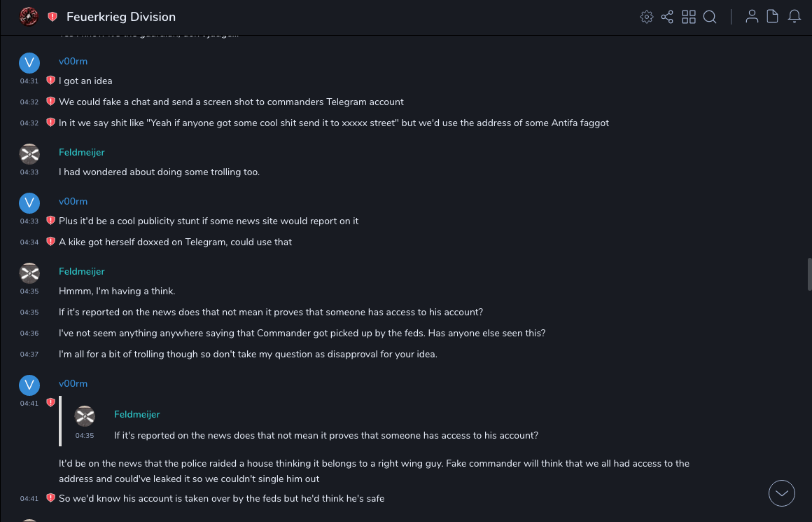Click Feldmeijer's avatar next to the 04:35 message

pyautogui.click(x=29, y=273)
